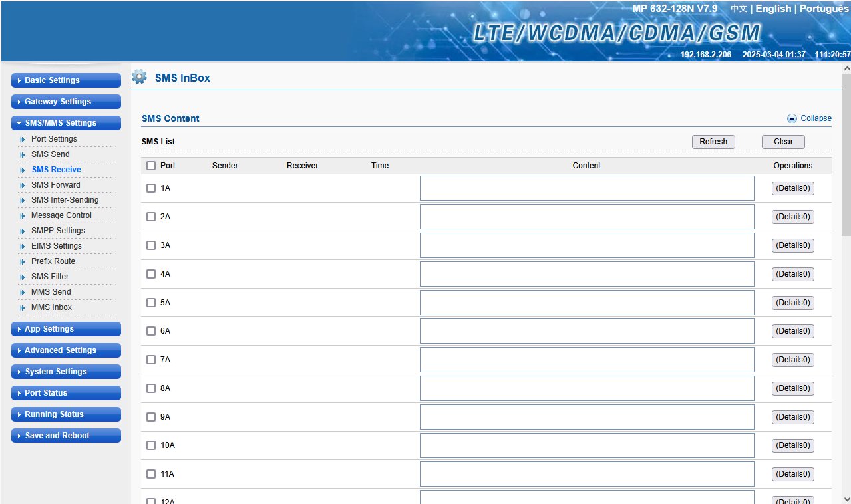Expand the Advanced Settings section
The width and height of the screenshot is (851, 504).
(x=66, y=350)
